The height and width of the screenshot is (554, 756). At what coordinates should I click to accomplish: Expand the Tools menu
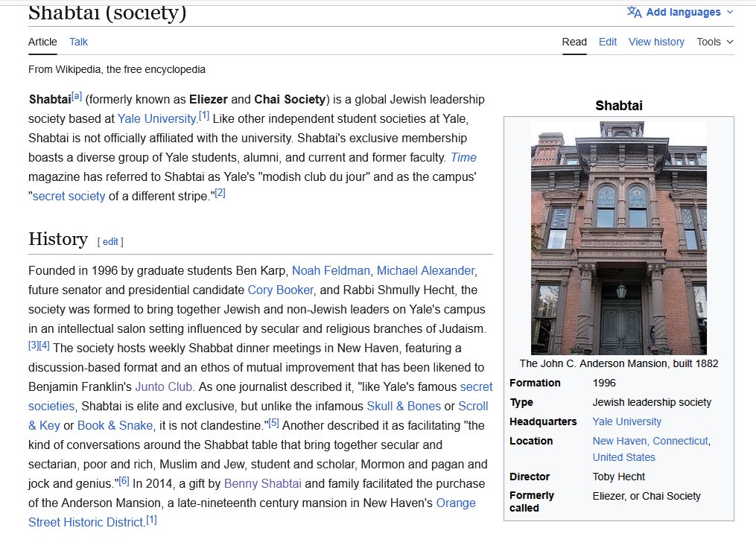pyautogui.click(x=714, y=42)
